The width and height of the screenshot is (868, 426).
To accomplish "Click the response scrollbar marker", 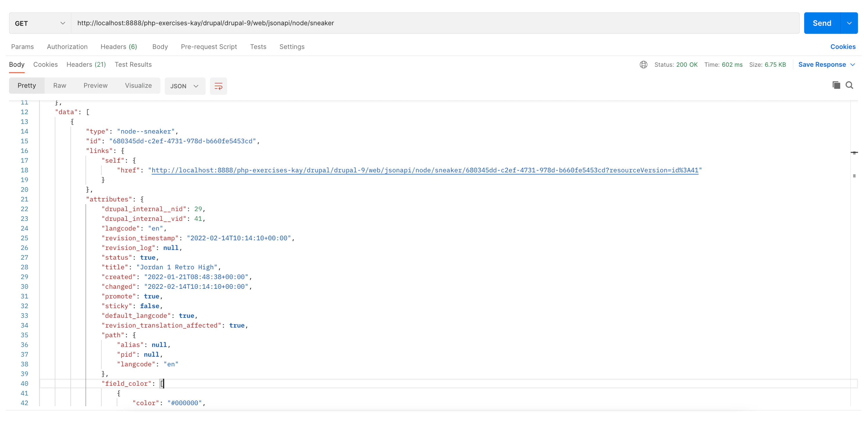I will pos(854,153).
